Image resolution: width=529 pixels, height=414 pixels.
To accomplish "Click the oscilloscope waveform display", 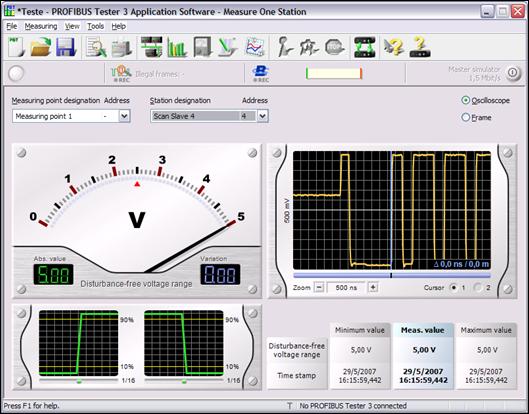I will click(x=392, y=211).
